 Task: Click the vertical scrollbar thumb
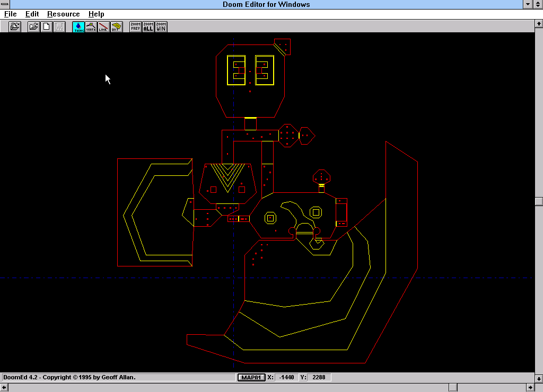click(539, 201)
